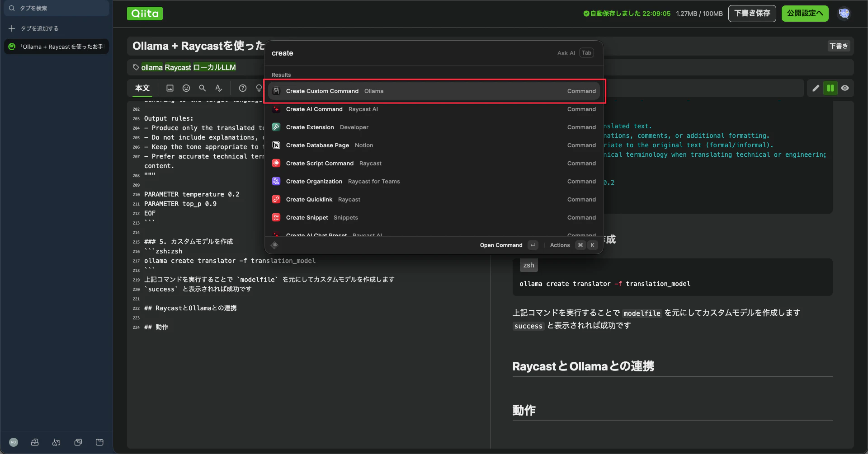This screenshot has width=868, height=454.
Task: Click the search magnifier in editor toolbar
Action: 203,88
